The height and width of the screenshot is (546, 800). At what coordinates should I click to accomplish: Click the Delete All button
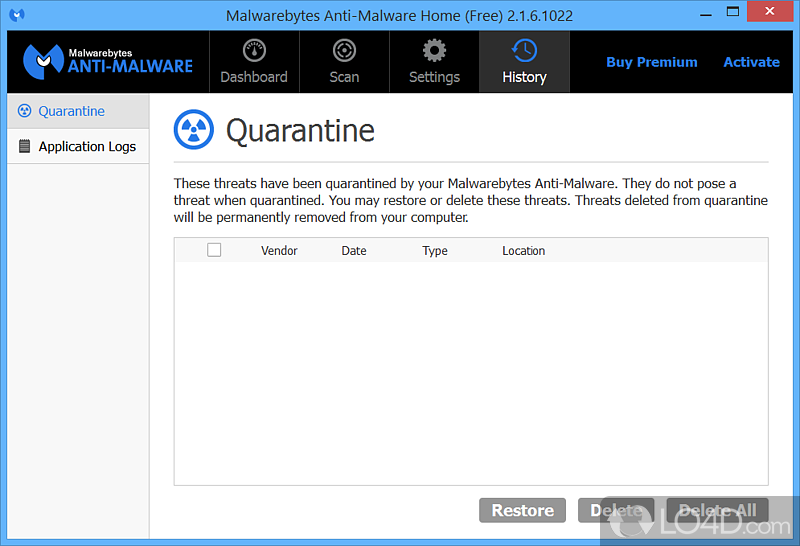(x=717, y=510)
